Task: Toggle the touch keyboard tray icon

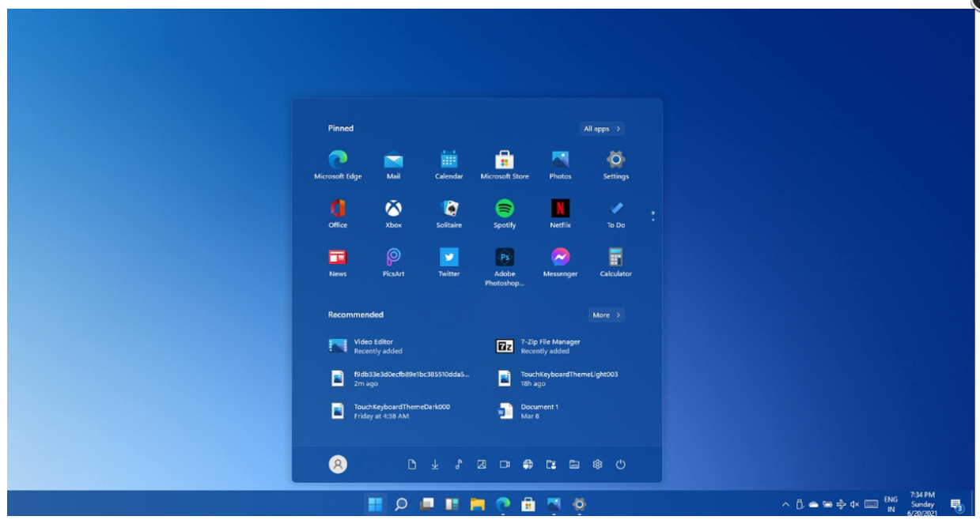Action: [x=871, y=504]
